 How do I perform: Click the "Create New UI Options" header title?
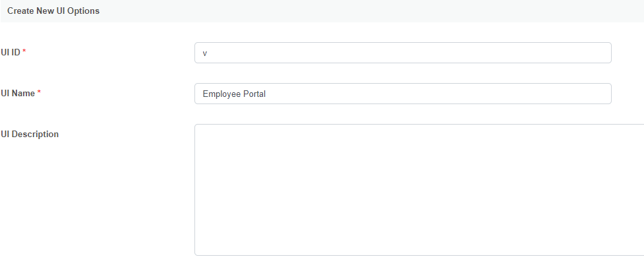[x=53, y=11]
